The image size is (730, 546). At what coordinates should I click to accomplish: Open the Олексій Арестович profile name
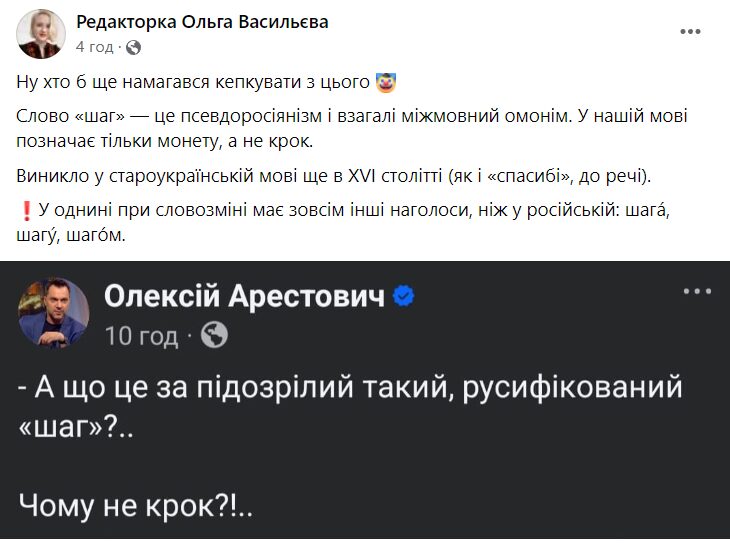tap(244, 298)
